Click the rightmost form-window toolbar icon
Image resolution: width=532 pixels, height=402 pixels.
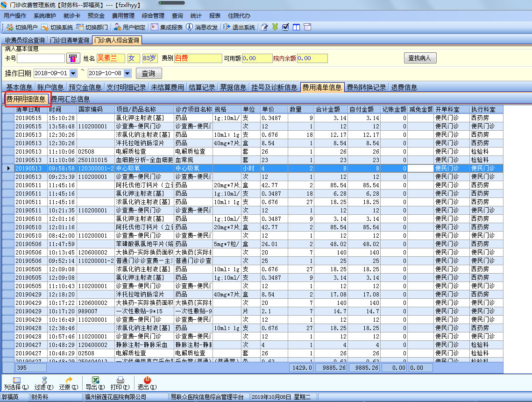(307, 27)
